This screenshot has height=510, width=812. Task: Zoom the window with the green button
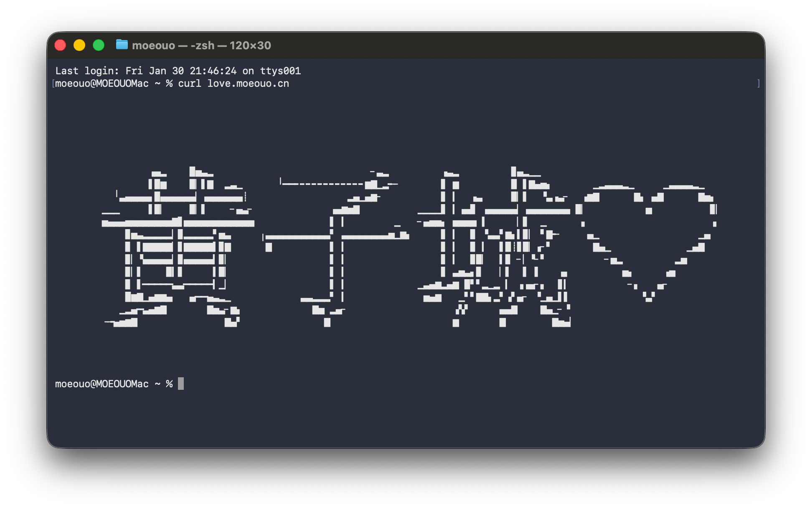click(x=99, y=45)
